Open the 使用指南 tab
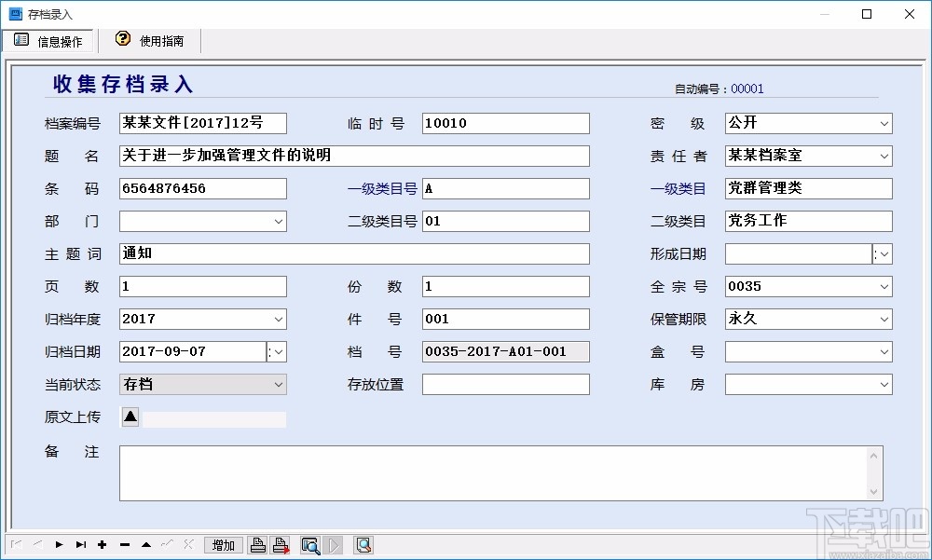Image resolution: width=932 pixels, height=560 pixels. 150,40
